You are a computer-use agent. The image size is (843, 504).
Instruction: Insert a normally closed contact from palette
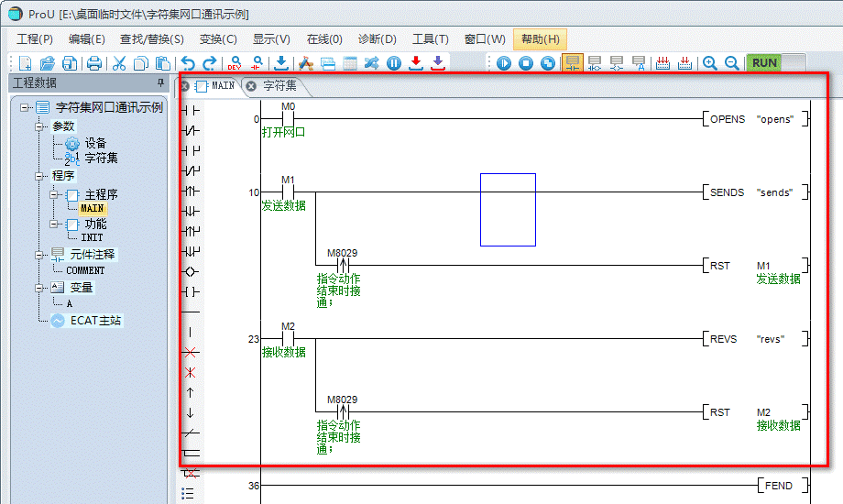click(x=191, y=131)
